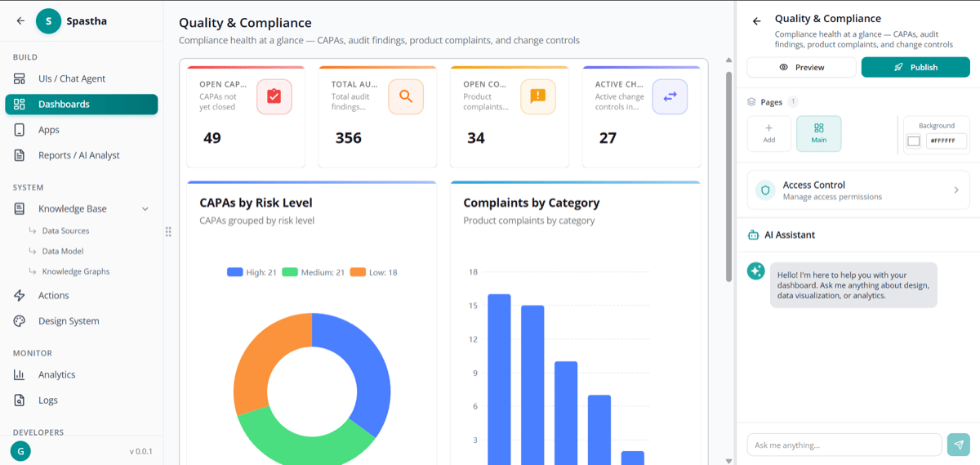Viewport: 980px width, 465px height.
Task: Toggle the High: 21 legend item
Action: pos(252,272)
